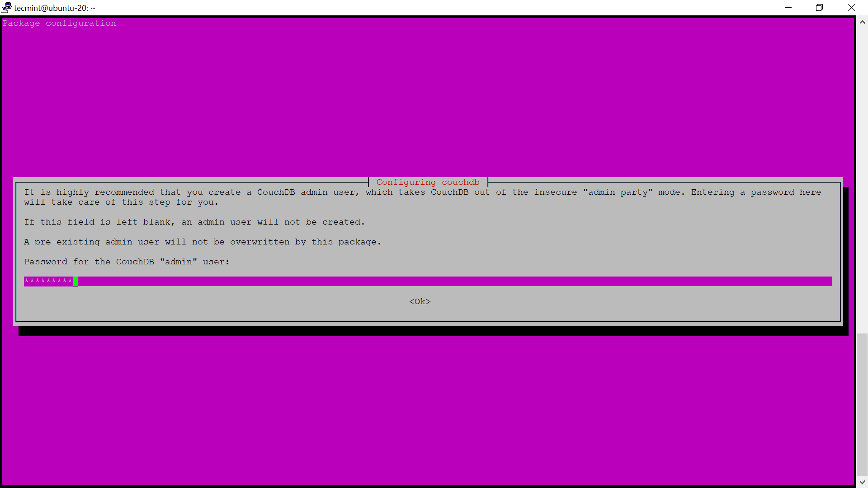Click the 'Configuring couchdb' dialog title
The image size is (868, 488).
(x=428, y=183)
